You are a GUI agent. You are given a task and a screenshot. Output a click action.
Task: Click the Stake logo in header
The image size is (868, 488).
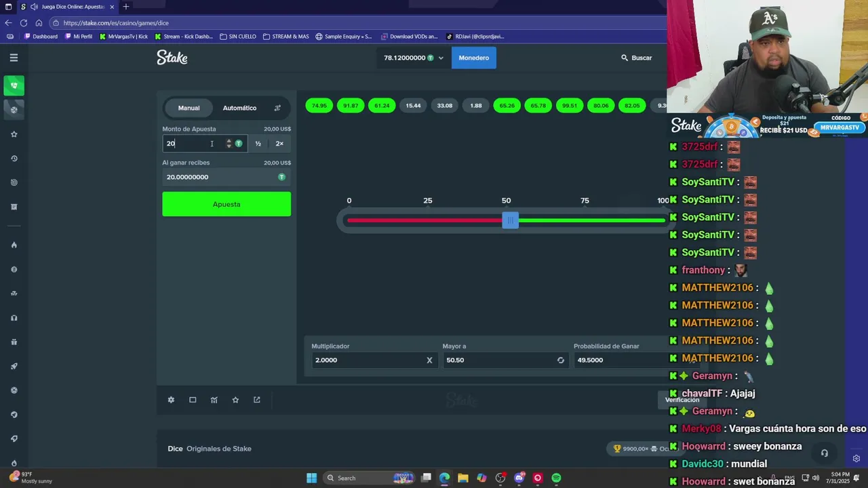(x=172, y=58)
